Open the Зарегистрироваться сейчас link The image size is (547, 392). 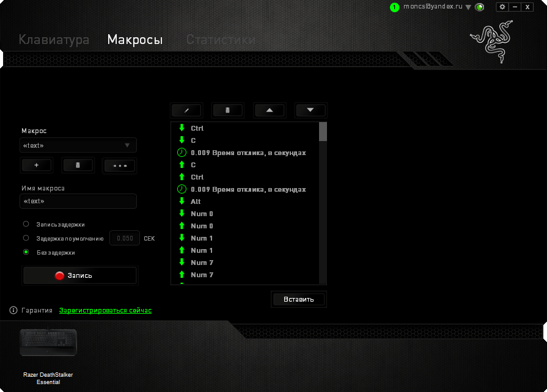(x=105, y=310)
